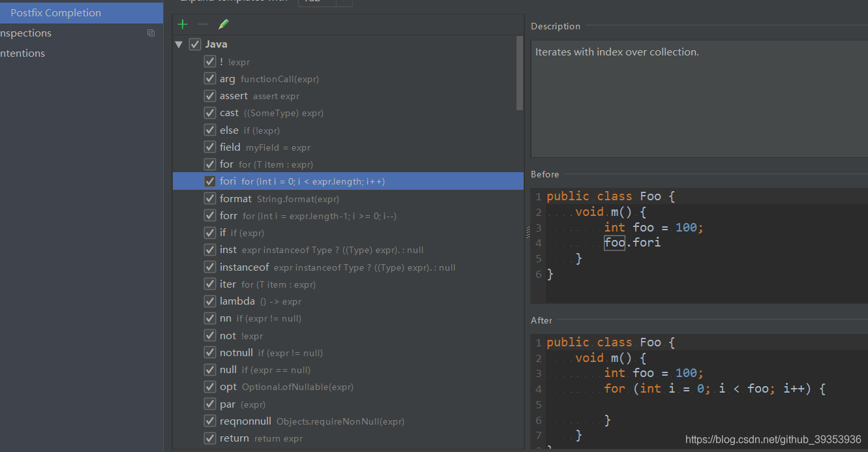Toggle the notnull template checkbox

click(x=210, y=353)
